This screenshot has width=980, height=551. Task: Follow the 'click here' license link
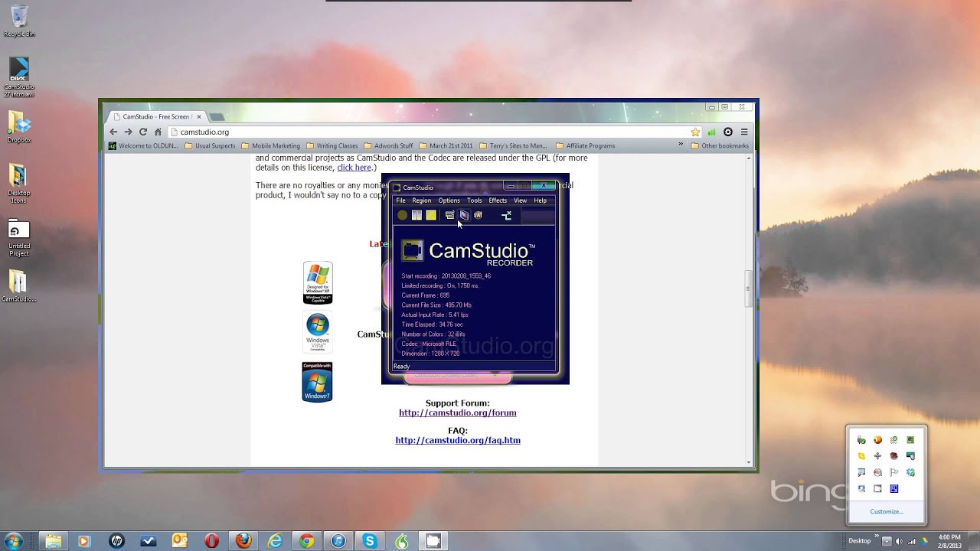(x=354, y=168)
